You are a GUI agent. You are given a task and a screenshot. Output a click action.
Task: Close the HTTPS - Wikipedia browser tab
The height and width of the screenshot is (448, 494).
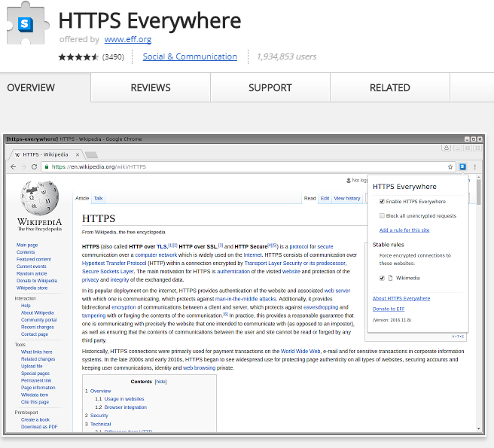[77, 154]
